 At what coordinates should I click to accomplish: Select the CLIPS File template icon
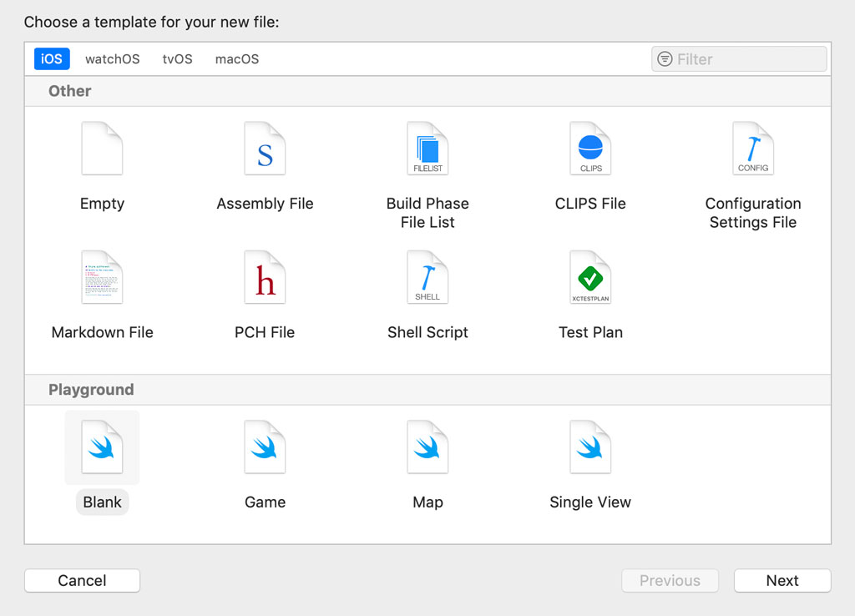tap(590, 149)
